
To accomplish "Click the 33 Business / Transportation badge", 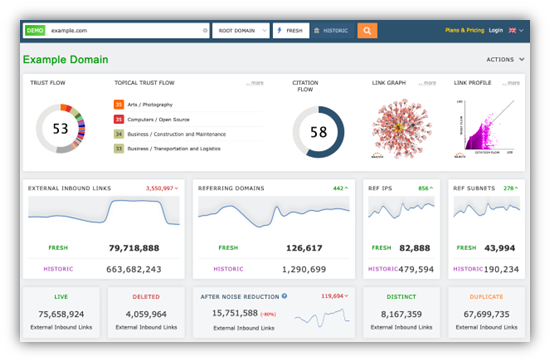I will tap(119, 149).
